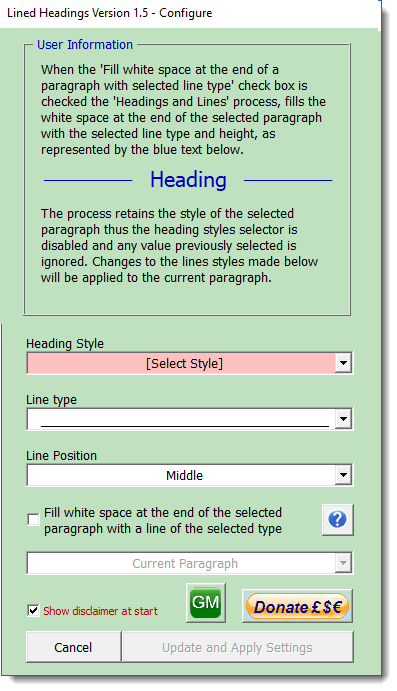Expand the Line type dropdown arrow
Screen dimensions: 397x691
pyautogui.click(x=343, y=419)
